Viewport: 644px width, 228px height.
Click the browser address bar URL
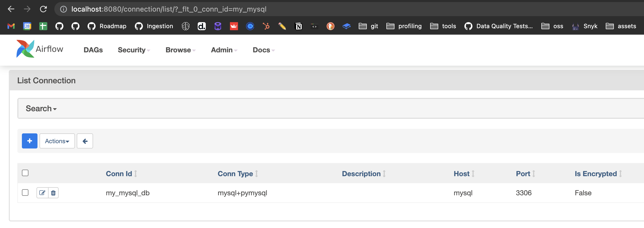169,9
